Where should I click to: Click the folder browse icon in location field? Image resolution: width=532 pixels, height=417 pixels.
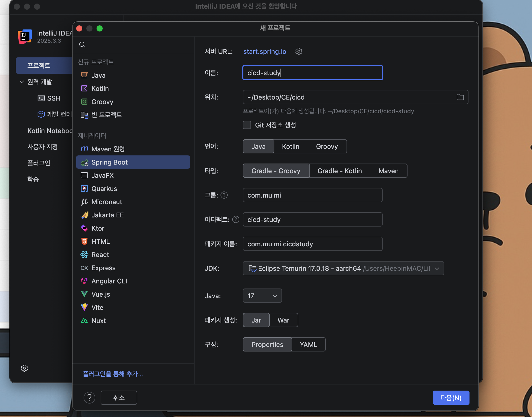pyautogui.click(x=460, y=97)
